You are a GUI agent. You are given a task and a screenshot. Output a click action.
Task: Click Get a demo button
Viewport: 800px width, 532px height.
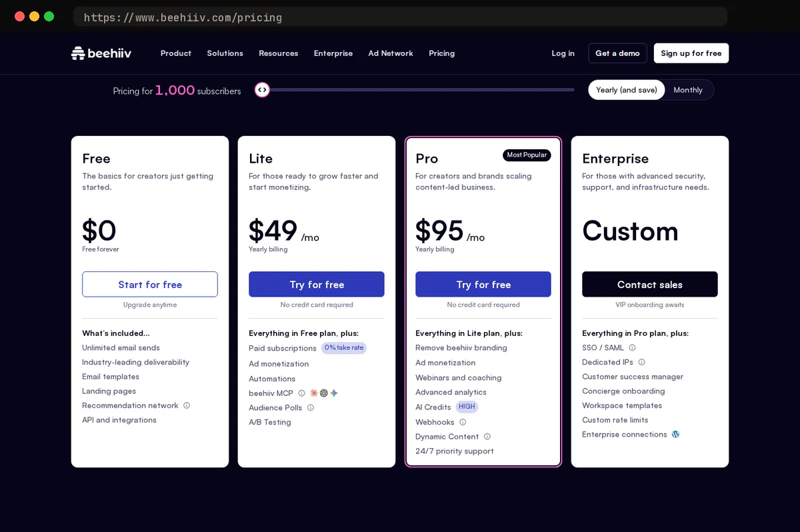tap(617, 53)
